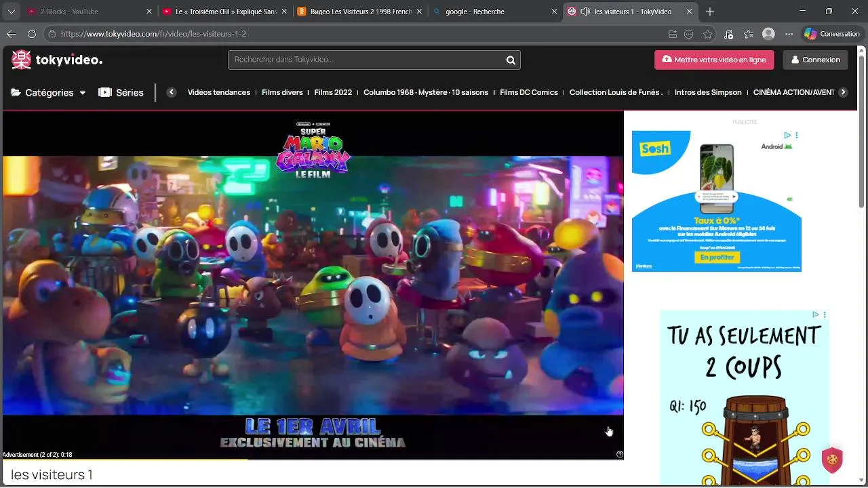Image resolution: width=868 pixels, height=488 pixels.
Task: Click the cookie shield privacy icon
Action: (x=832, y=460)
